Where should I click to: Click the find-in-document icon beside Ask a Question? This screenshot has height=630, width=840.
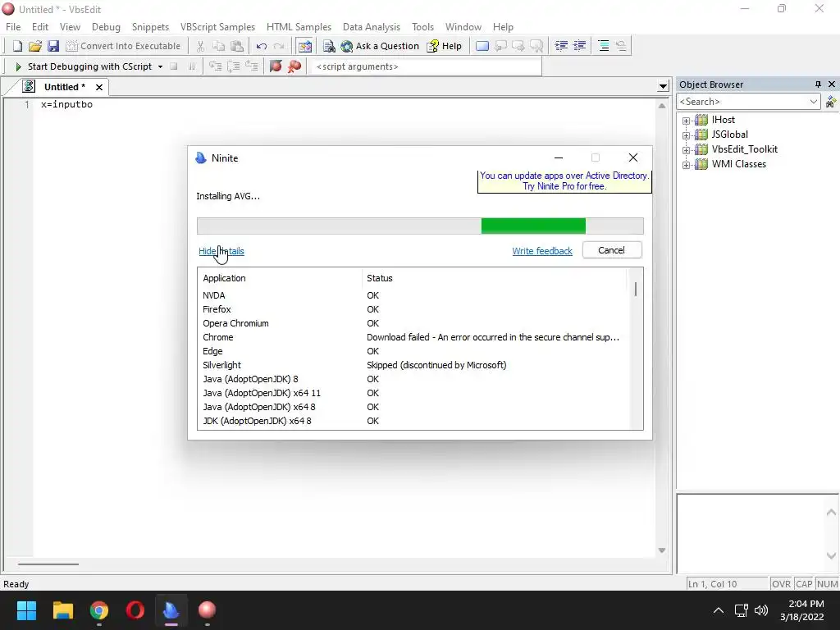click(x=329, y=46)
